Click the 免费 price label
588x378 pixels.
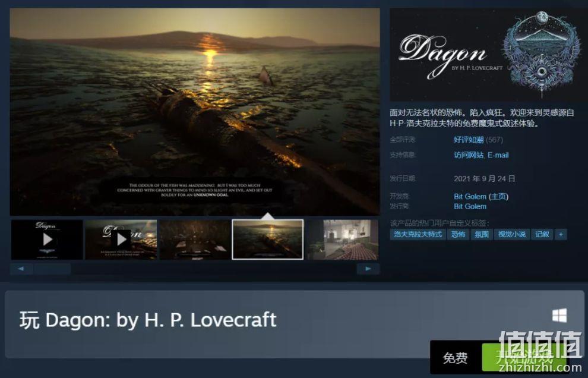point(455,358)
